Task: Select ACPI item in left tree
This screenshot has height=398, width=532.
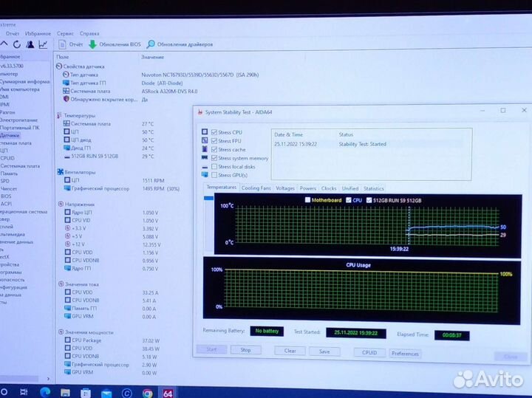Action: pyautogui.click(x=6, y=204)
